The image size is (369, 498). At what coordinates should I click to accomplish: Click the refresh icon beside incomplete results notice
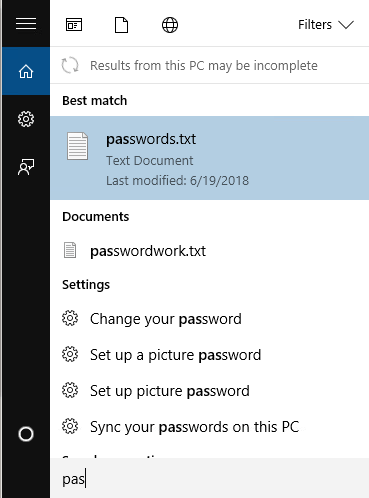click(x=70, y=65)
